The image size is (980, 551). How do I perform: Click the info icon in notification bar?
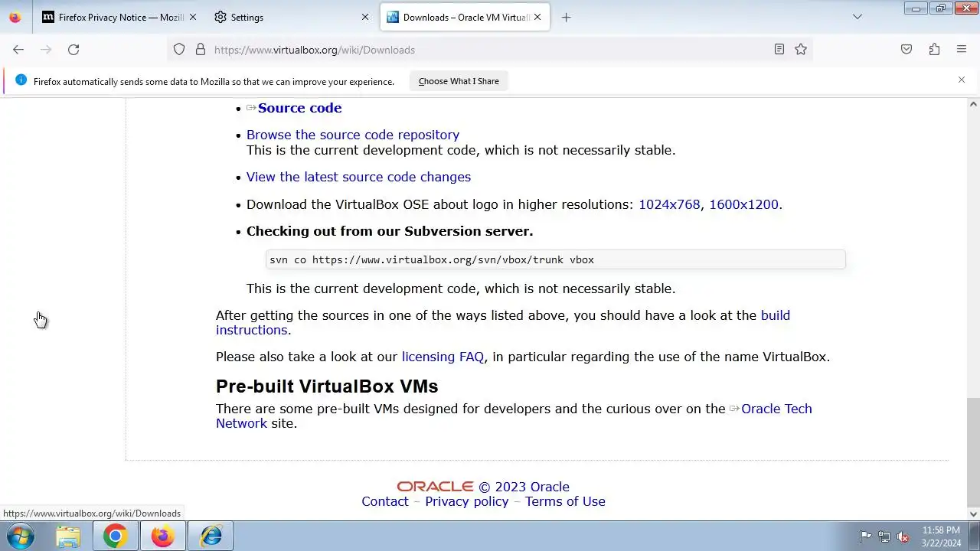point(21,80)
